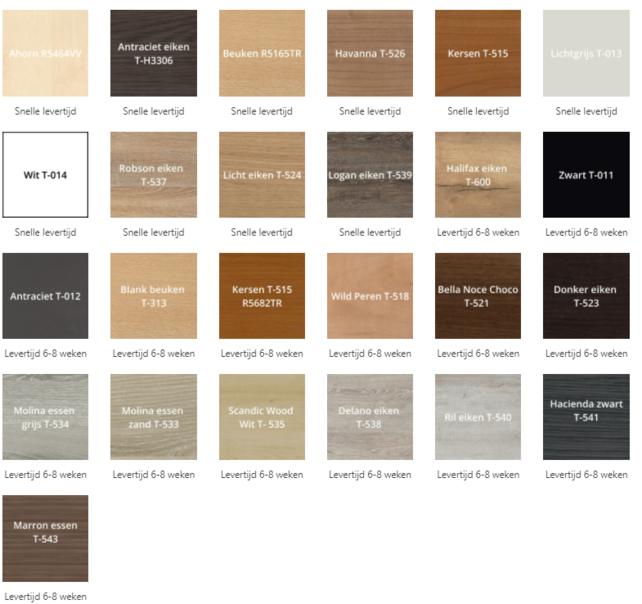Choose Antraciet T-012 color
The height and width of the screenshot is (604, 642).
pyautogui.click(x=45, y=296)
